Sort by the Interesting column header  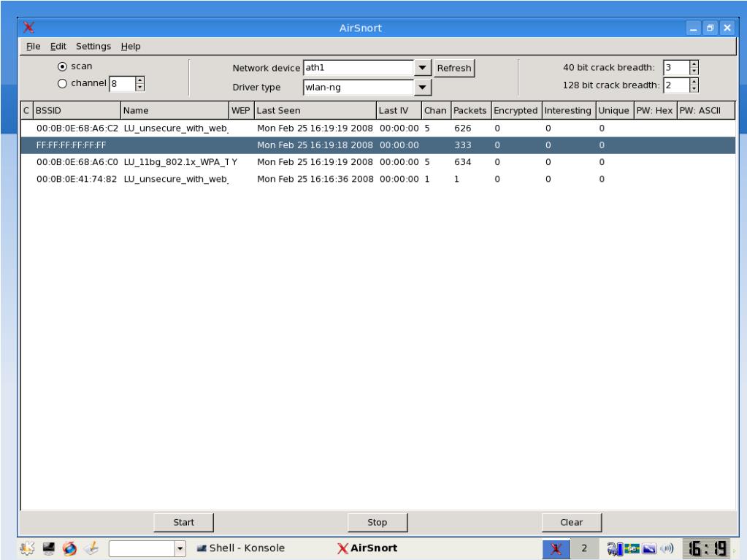coord(568,110)
